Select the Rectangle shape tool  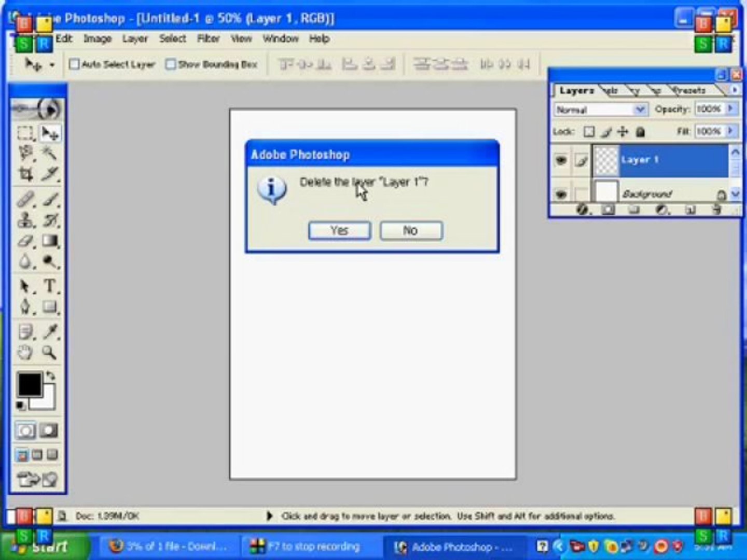point(50,307)
